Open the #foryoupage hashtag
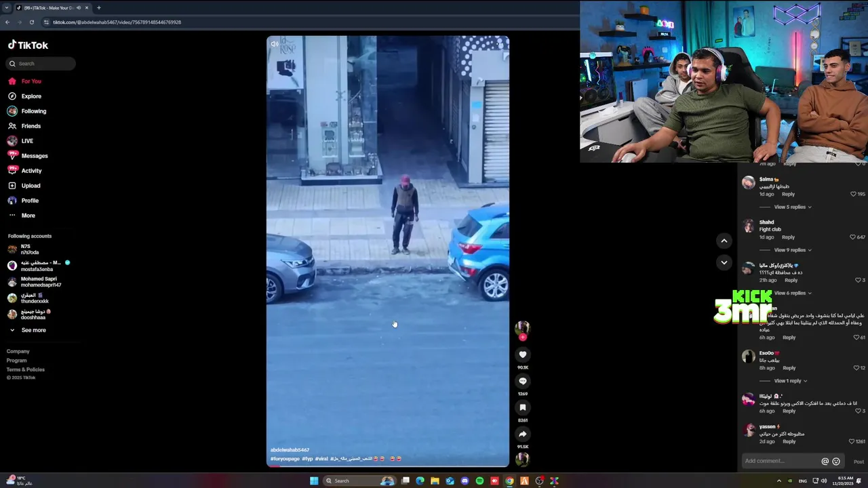 [x=285, y=459]
